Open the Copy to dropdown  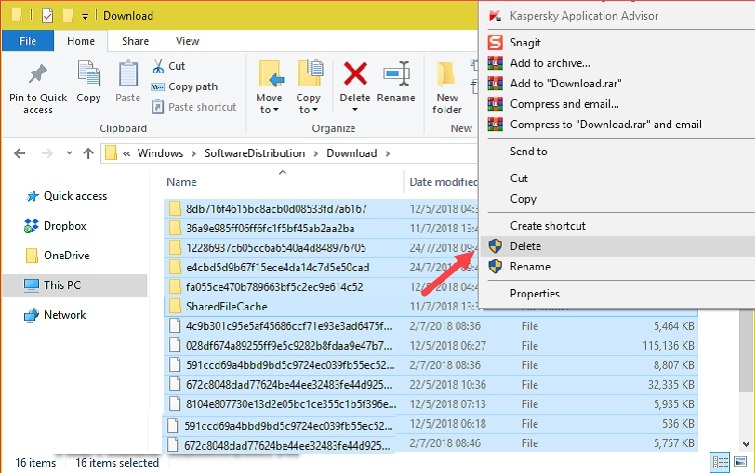point(309,103)
